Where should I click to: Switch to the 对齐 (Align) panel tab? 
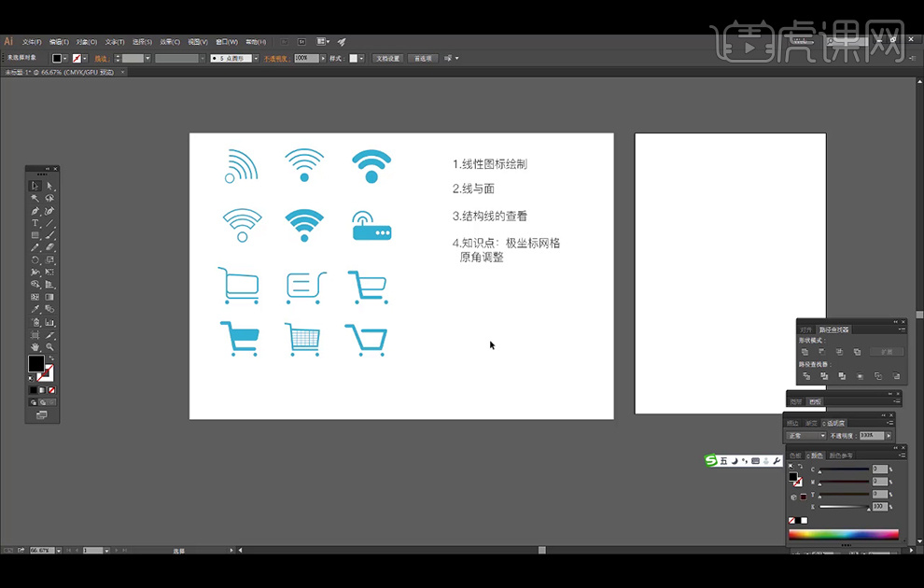pos(806,329)
